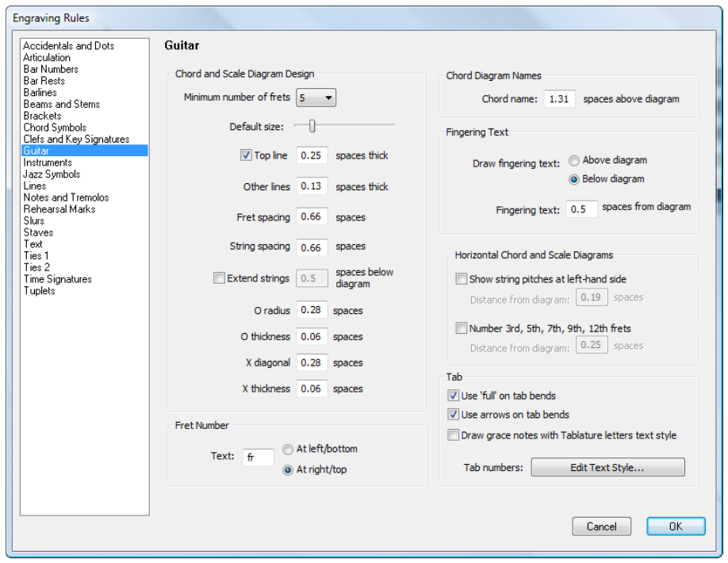Enable the Extend strings checkbox
The image size is (728, 563).
[x=219, y=278]
